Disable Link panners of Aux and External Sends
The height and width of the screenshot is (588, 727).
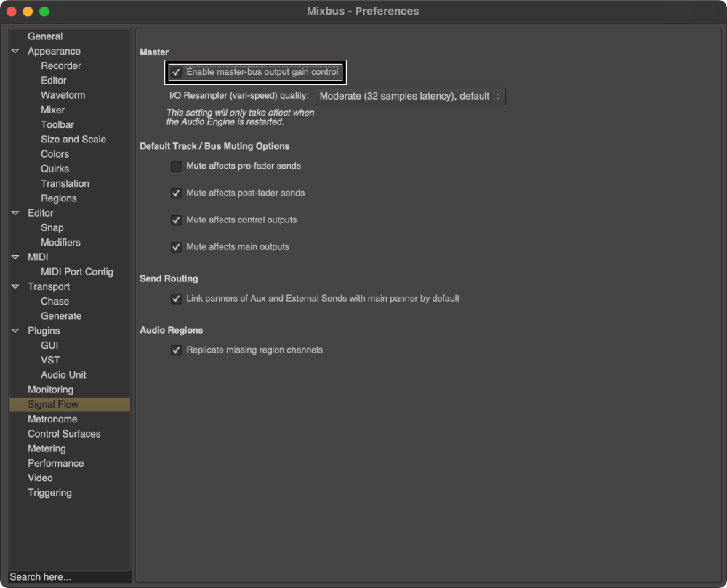click(x=176, y=298)
